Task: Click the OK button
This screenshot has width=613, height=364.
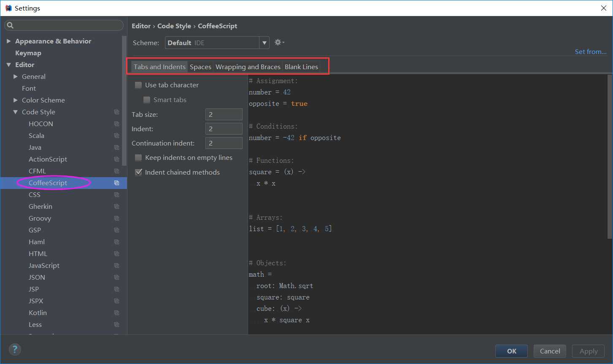Action: [x=512, y=351]
